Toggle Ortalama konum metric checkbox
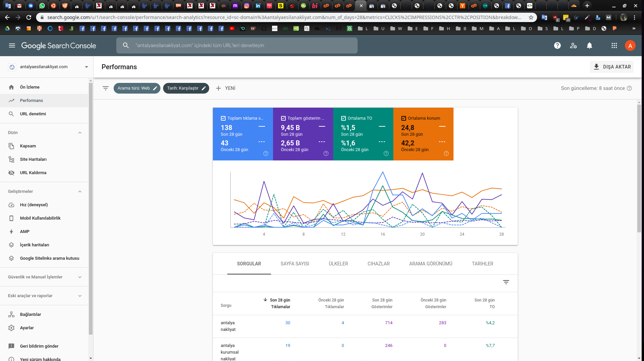Screen dimensions: 644x361 click(404, 118)
